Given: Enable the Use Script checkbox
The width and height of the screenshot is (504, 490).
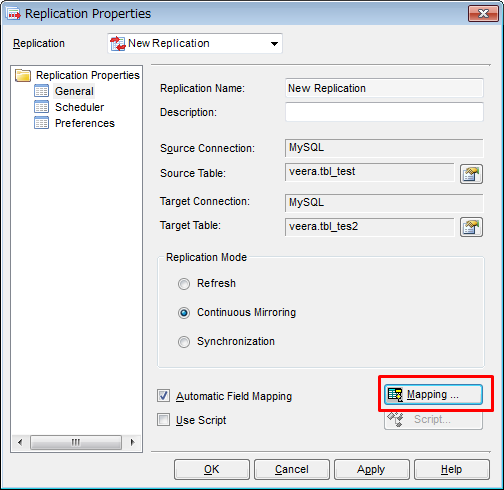Looking at the screenshot, I should click(x=163, y=420).
